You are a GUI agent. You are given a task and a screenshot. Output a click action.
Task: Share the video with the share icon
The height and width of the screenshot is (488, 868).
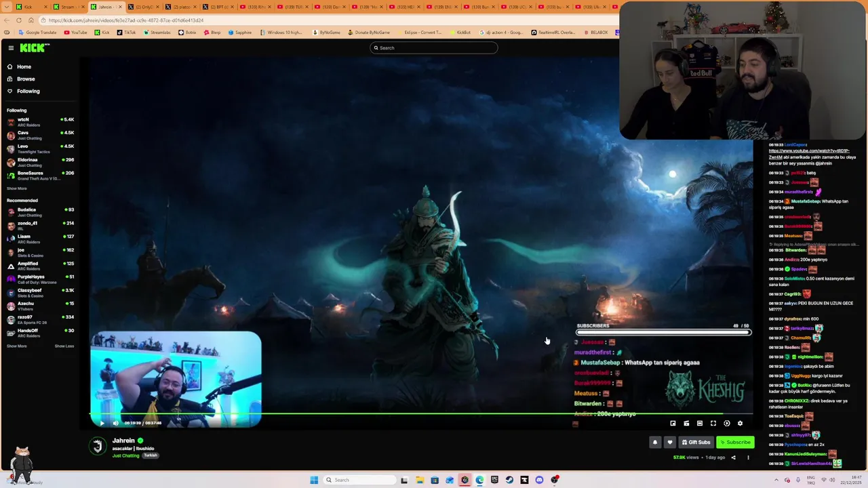pos(733,457)
